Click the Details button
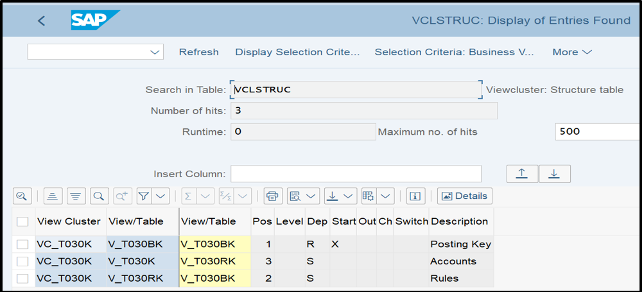 tap(464, 196)
